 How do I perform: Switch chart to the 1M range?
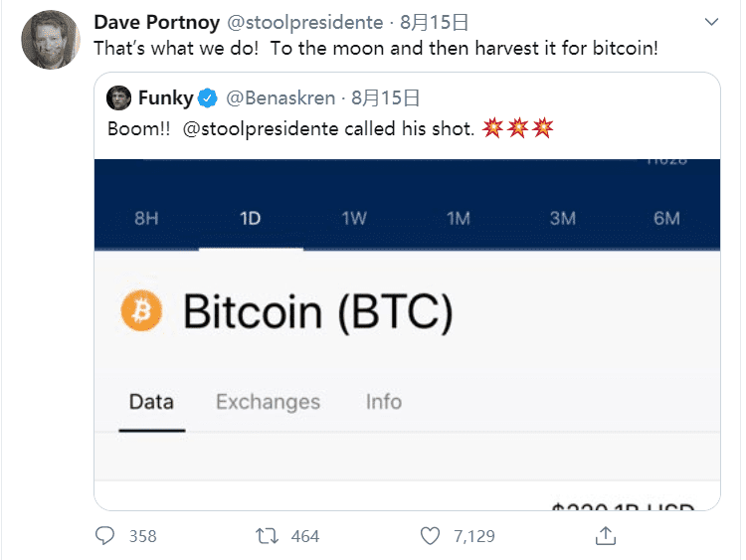pos(459,219)
